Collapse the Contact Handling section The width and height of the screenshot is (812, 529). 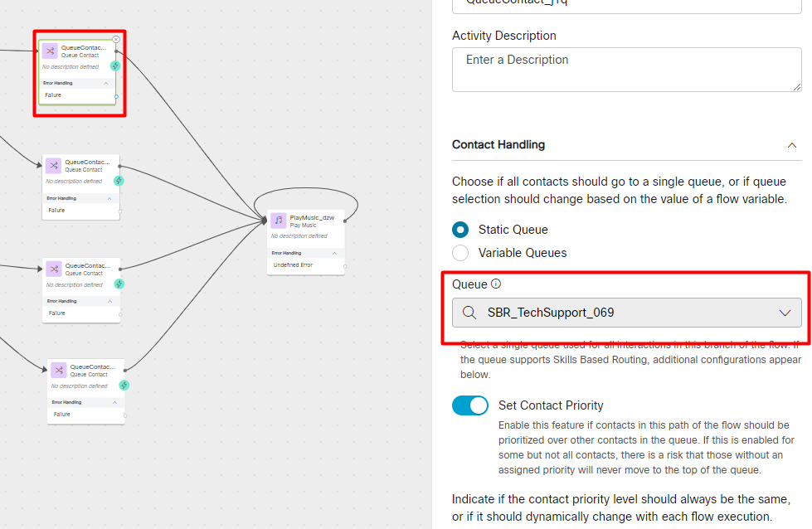(x=792, y=145)
